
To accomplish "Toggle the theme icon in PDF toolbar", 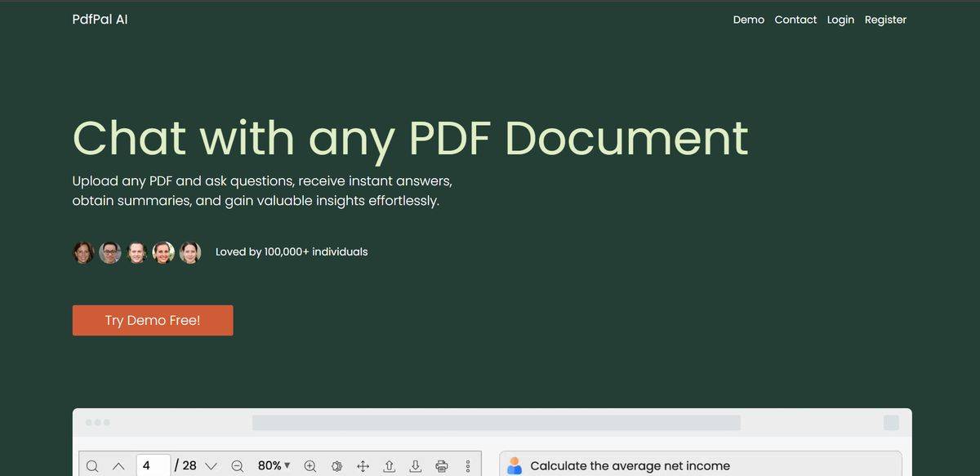I will (336, 466).
